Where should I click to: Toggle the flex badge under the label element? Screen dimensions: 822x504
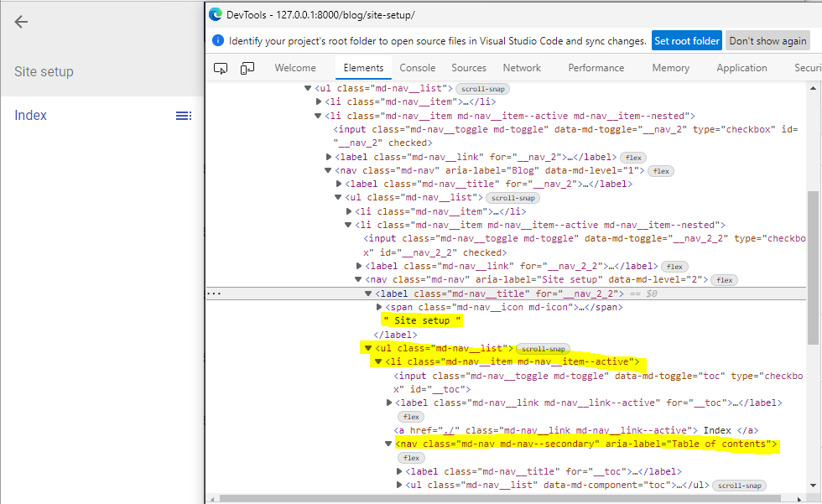pos(410,416)
